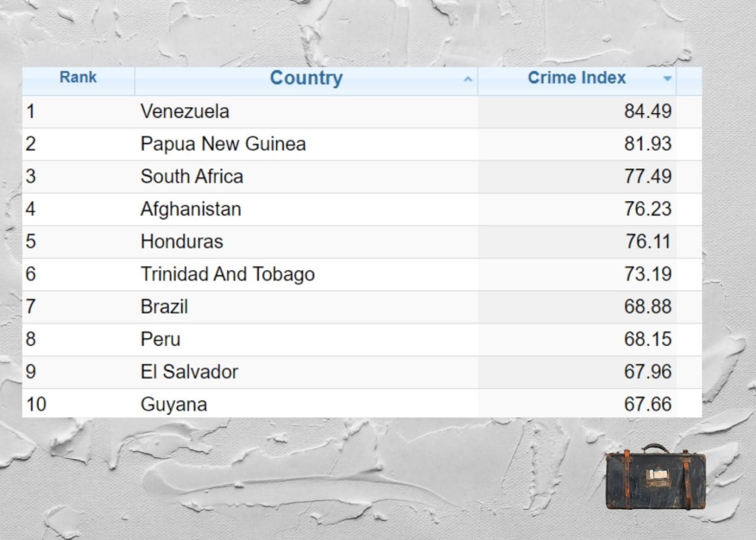Sort by the Rank column header

[x=78, y=77]
